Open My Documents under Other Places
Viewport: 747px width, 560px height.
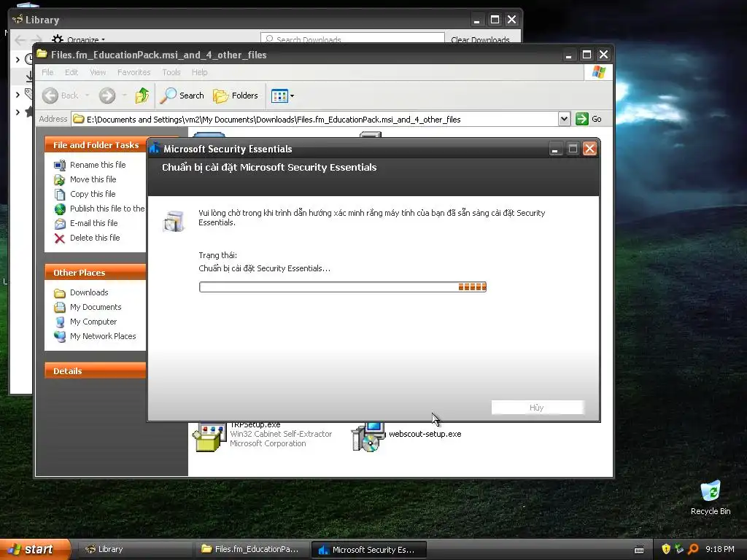[96, 307]
